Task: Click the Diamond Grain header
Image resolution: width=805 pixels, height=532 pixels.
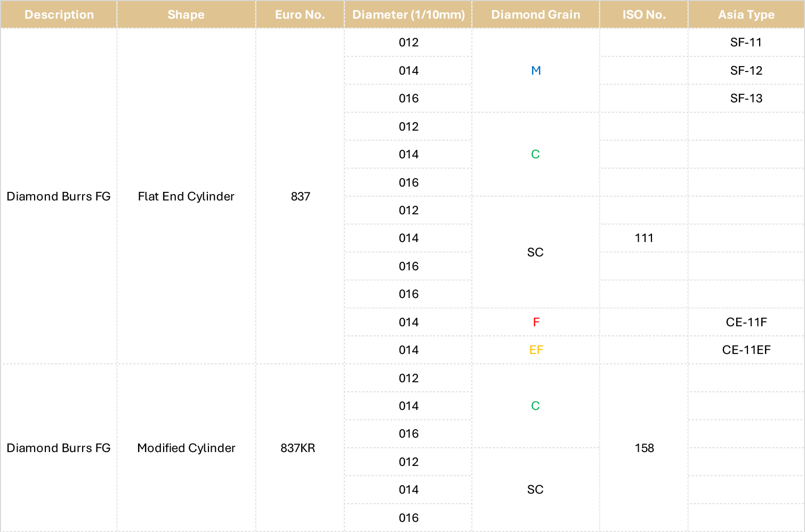Action: [536, 14]
